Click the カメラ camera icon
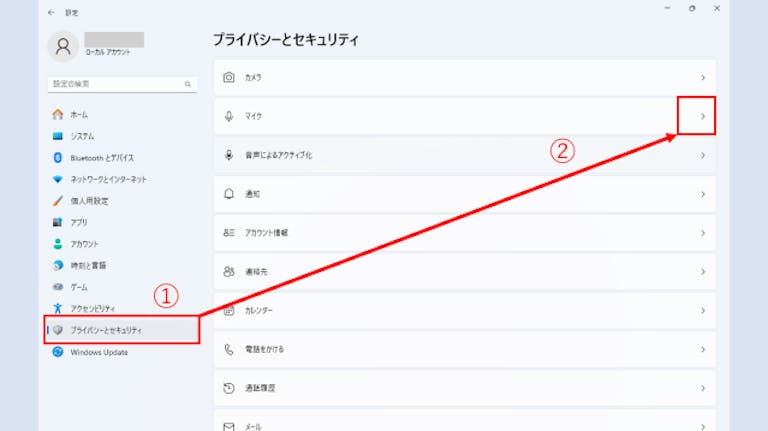 [229, 77]
